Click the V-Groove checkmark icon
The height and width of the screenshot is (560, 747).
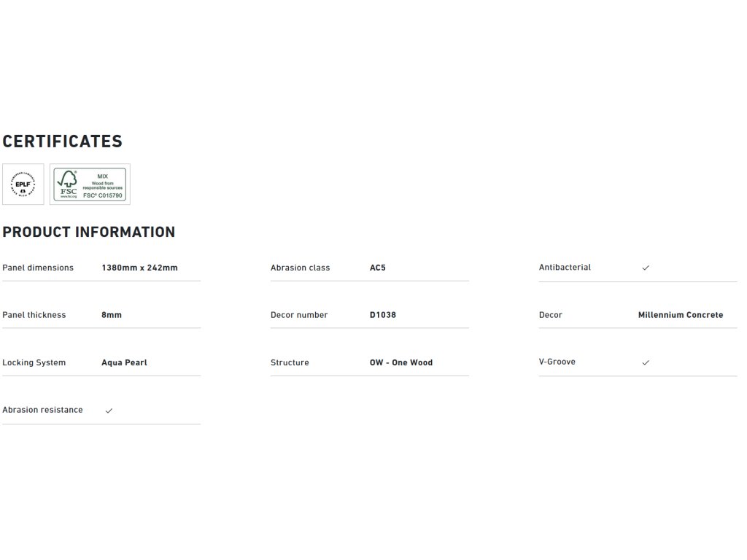646,362
